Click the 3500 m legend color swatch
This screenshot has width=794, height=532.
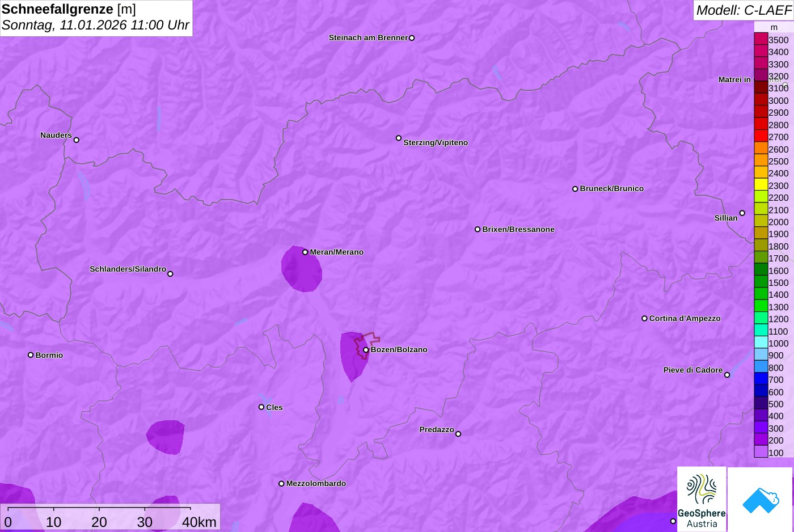tap(761, 39)
